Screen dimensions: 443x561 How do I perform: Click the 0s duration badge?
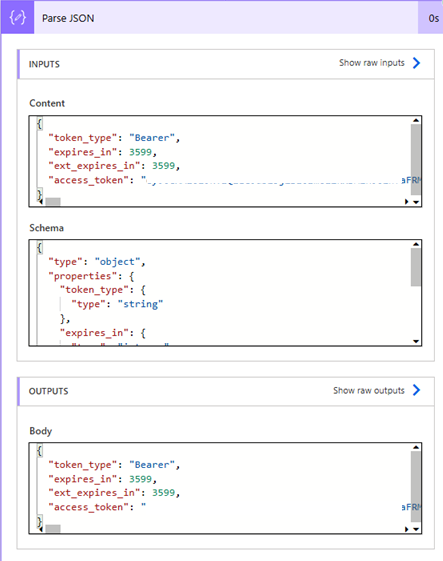pyautogui.click(x=433, y=18)
